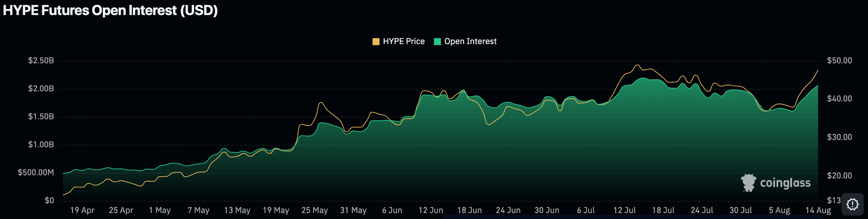Click the $30.00 right axis label
Screen dimensions: 868x219
pos(839,137)
